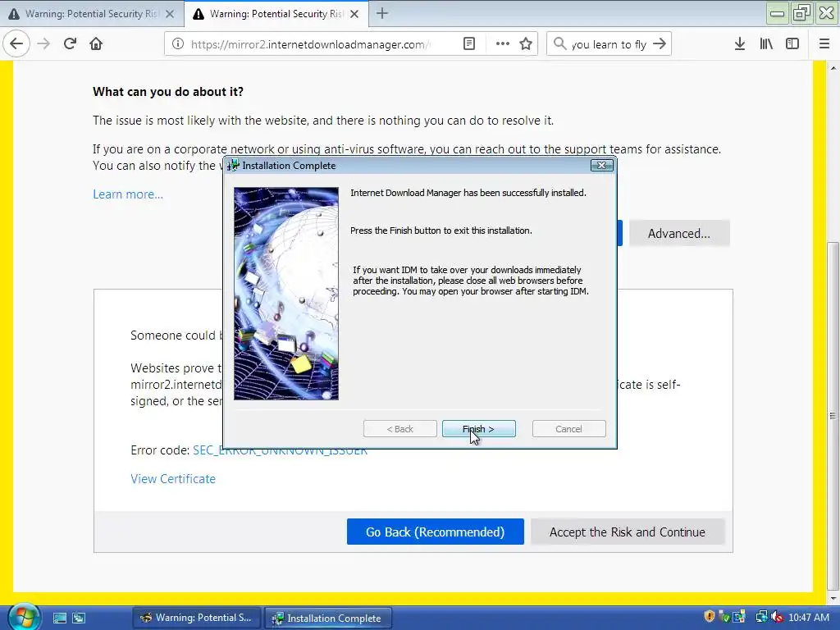Toggle the Firefox sidebar
The image size is (840, 630).
pyautogui.click(x=792, y=44)
